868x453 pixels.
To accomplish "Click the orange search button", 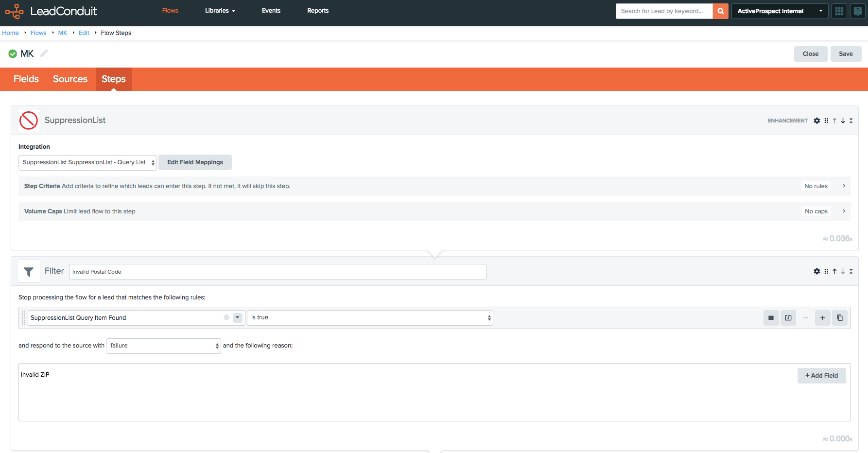I will (721, 11).
